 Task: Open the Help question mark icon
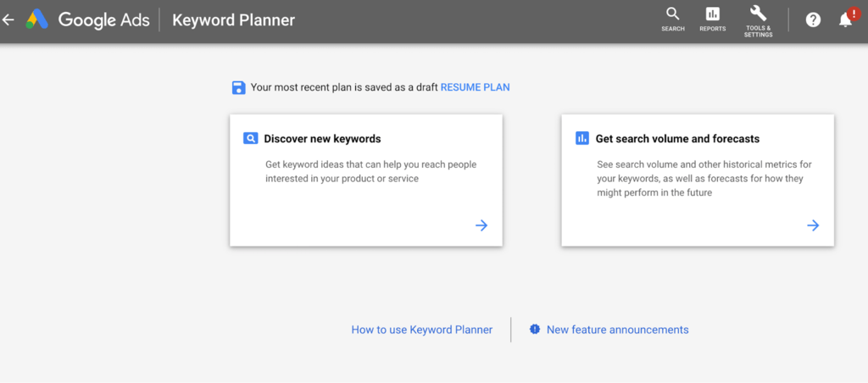tap(813, 20)
